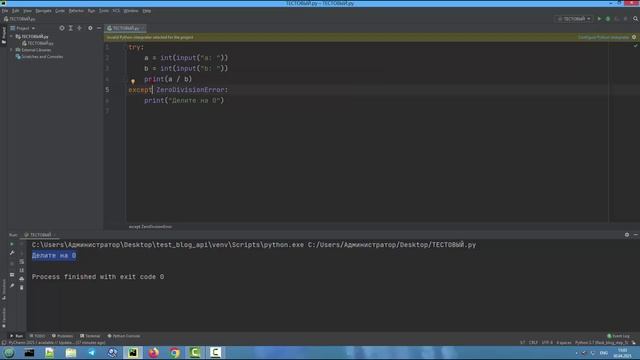The width and height of the screenshot is (640, 360).
Task: Expand External Libraries node
Action: (x=11, y=50)
